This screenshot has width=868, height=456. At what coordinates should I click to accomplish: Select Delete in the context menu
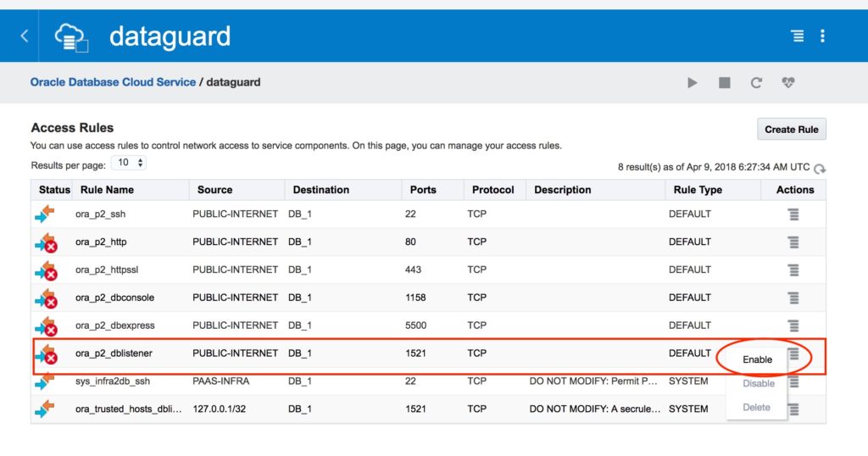click(x=756, y=408)
